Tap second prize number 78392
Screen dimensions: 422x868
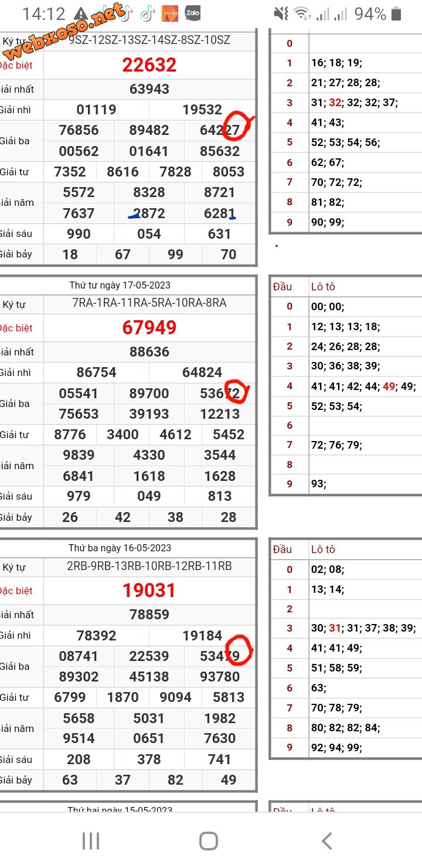96,636
